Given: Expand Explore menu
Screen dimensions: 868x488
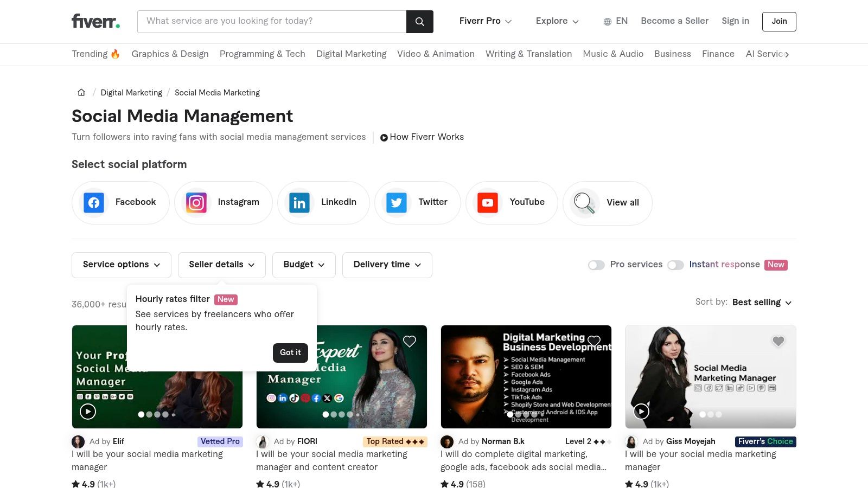Looking at the screenshot, I should click(557, 21).
